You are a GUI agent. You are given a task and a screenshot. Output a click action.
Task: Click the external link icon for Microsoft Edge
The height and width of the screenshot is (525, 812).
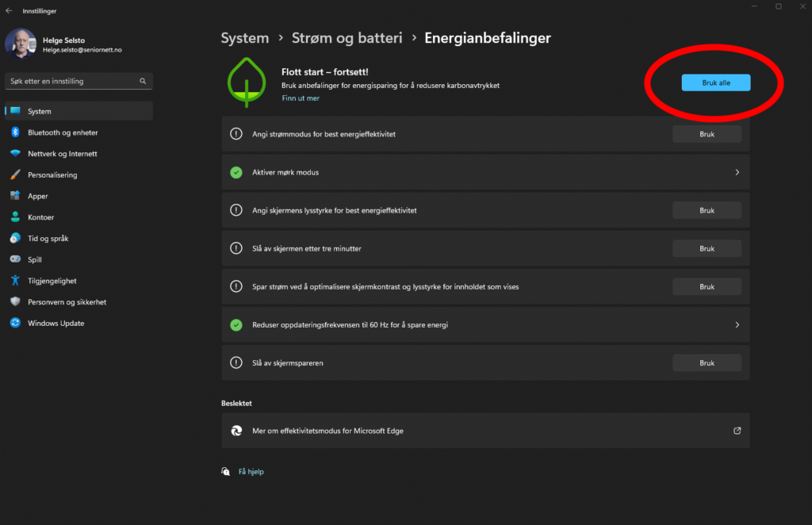click(737, 431)
